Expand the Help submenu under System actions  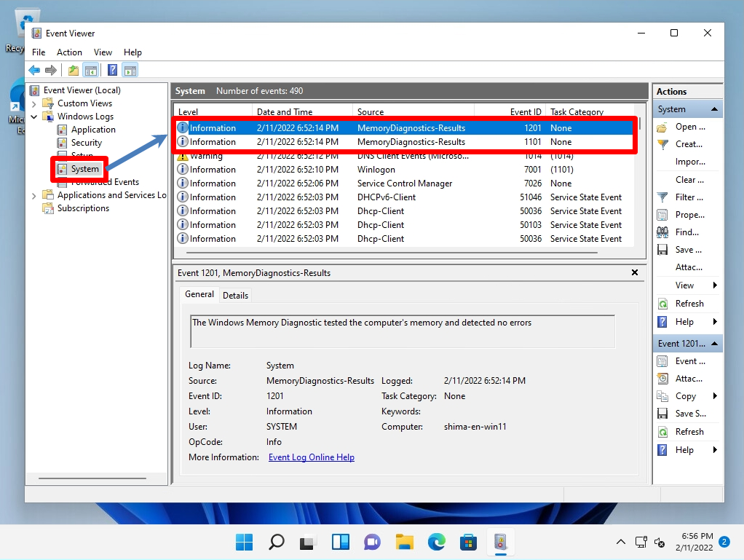click(x=715, y=322)
